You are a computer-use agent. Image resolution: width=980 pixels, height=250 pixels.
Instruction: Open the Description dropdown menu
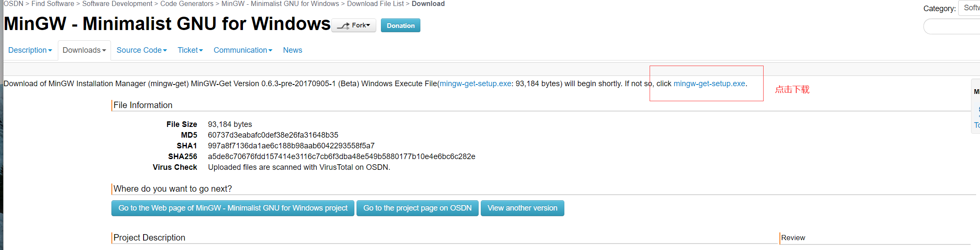coord(30,50)
